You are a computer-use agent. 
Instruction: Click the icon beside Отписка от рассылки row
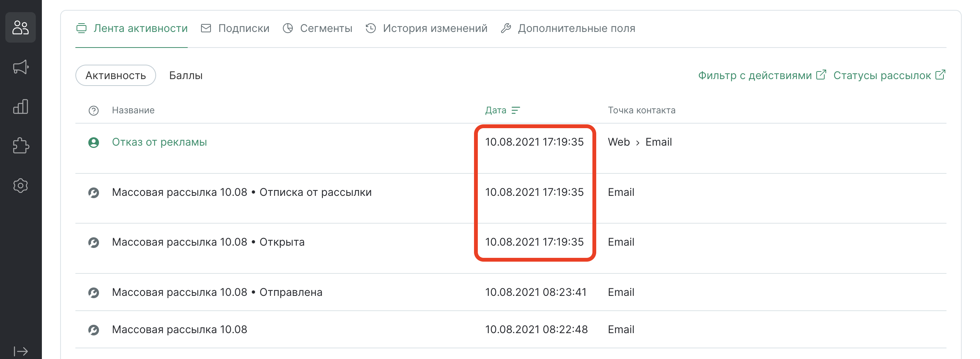94,192
